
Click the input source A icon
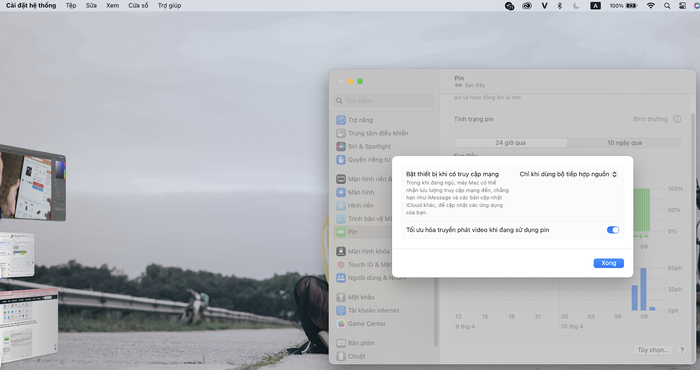[x=596, y=6]
